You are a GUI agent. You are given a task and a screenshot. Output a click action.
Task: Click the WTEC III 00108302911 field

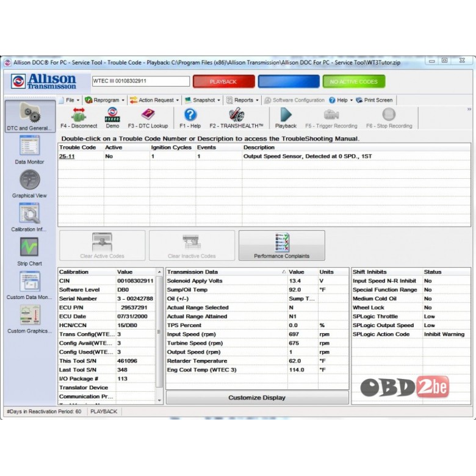coord(141,81)
